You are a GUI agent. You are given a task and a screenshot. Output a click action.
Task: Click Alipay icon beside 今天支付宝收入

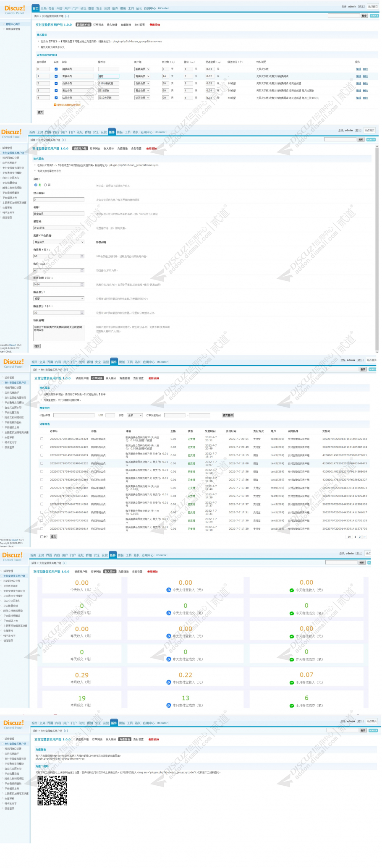click(169, 590)
